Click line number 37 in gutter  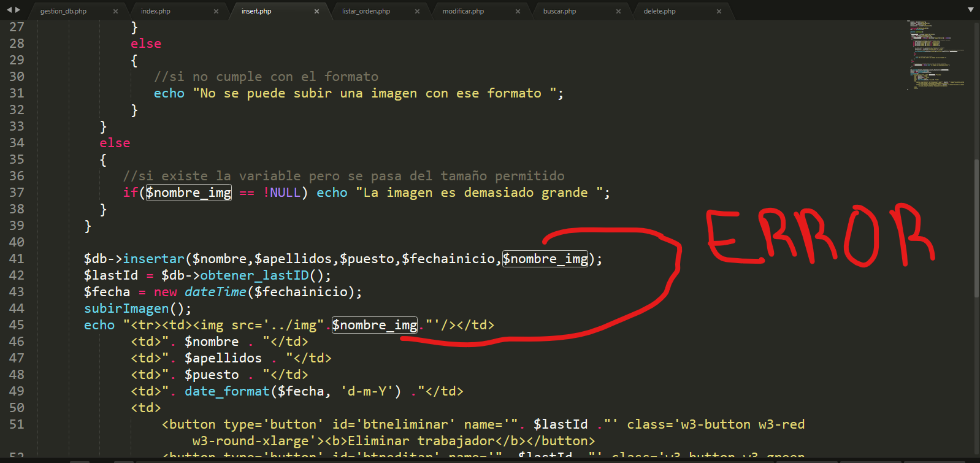(x=17, y=193)
